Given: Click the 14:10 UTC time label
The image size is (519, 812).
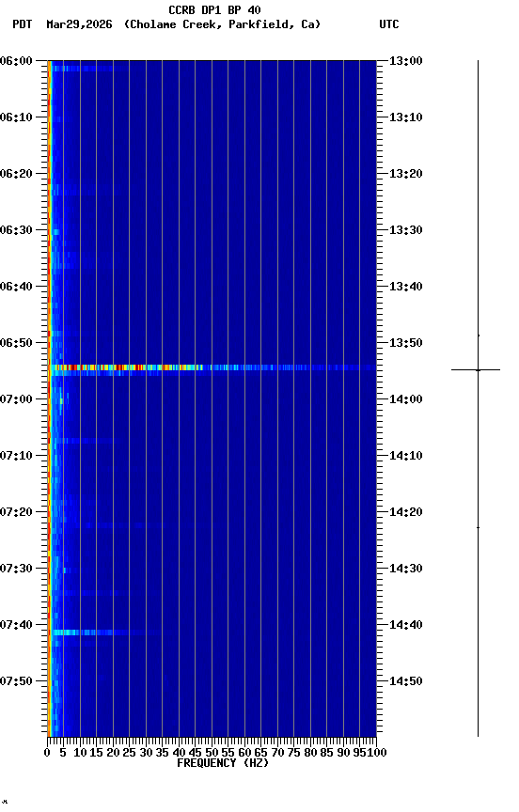Looking at the screenshot, I should click(x=406, y=456).
